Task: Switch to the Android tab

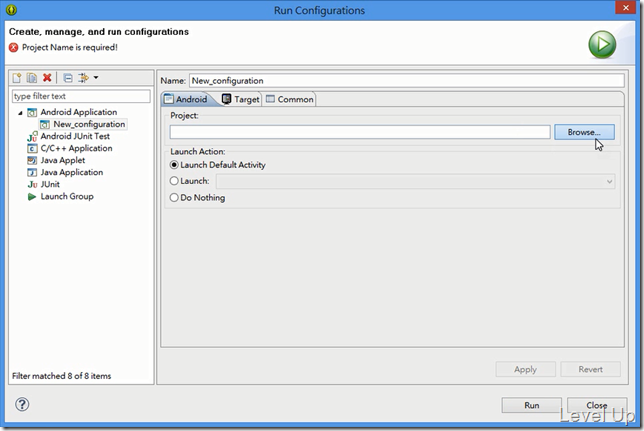Action: (186, 99)
